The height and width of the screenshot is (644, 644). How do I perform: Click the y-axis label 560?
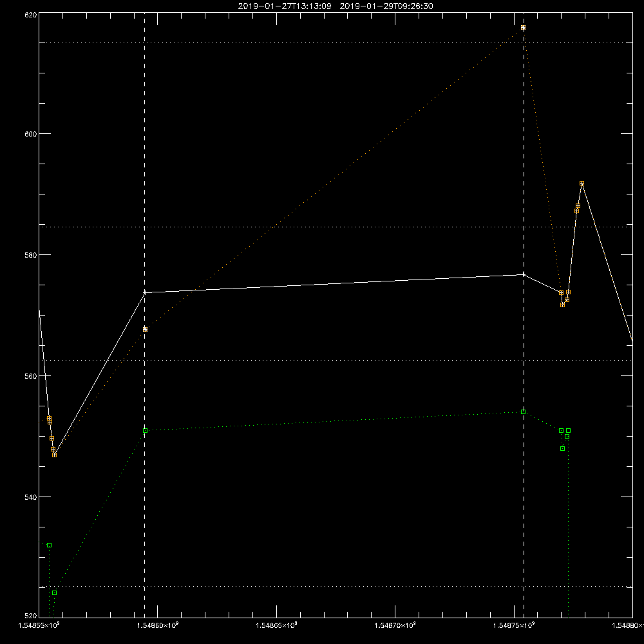(x=31, y=376)
